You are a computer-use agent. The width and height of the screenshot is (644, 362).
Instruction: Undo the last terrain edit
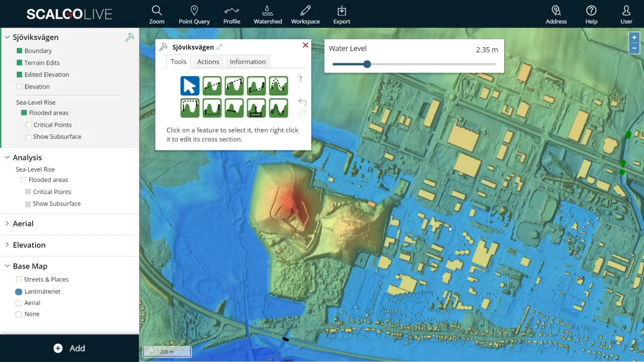[302, 102]
